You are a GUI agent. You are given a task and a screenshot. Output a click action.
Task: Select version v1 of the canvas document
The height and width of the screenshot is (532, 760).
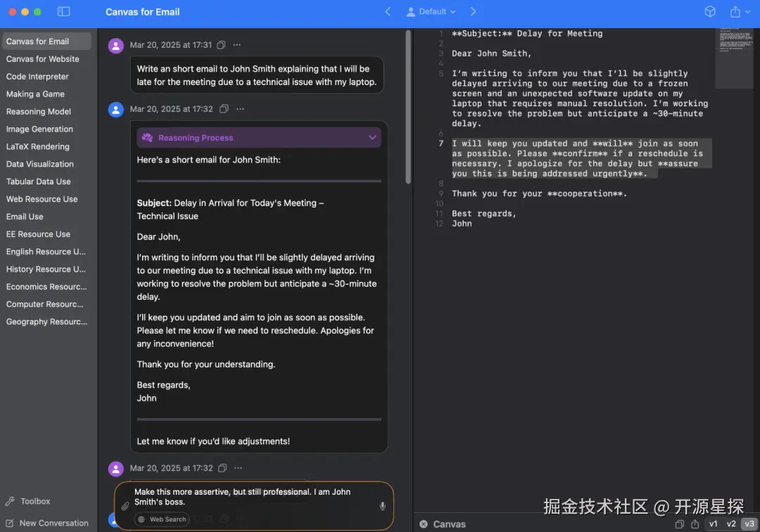[712, 524]
